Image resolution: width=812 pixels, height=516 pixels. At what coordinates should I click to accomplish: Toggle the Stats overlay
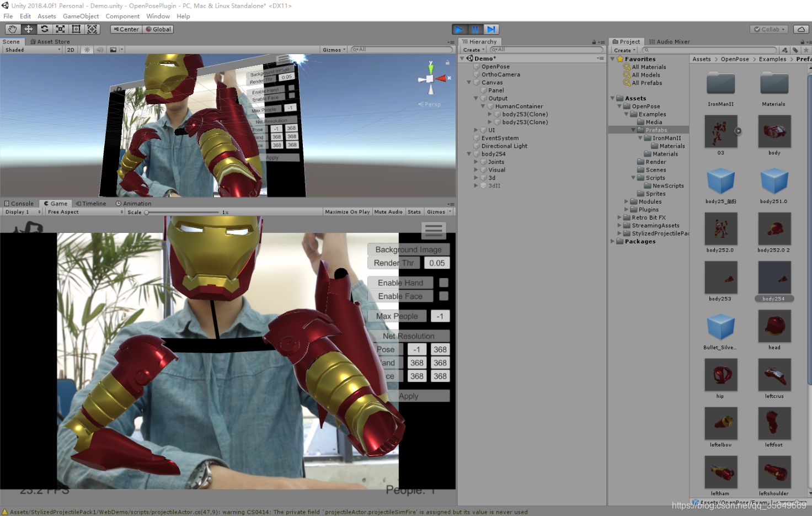point(414,212)
